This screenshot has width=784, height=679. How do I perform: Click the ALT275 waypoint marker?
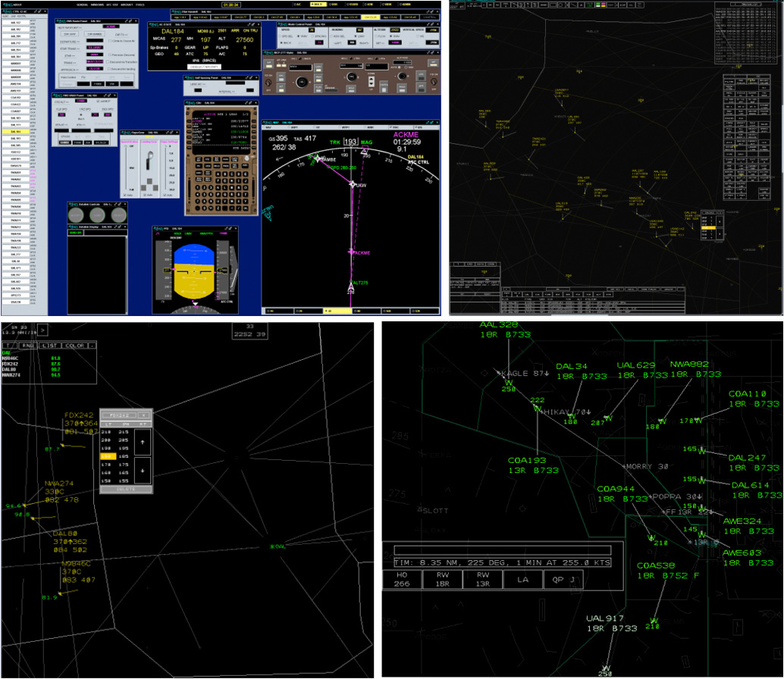[x=351, y=283]
